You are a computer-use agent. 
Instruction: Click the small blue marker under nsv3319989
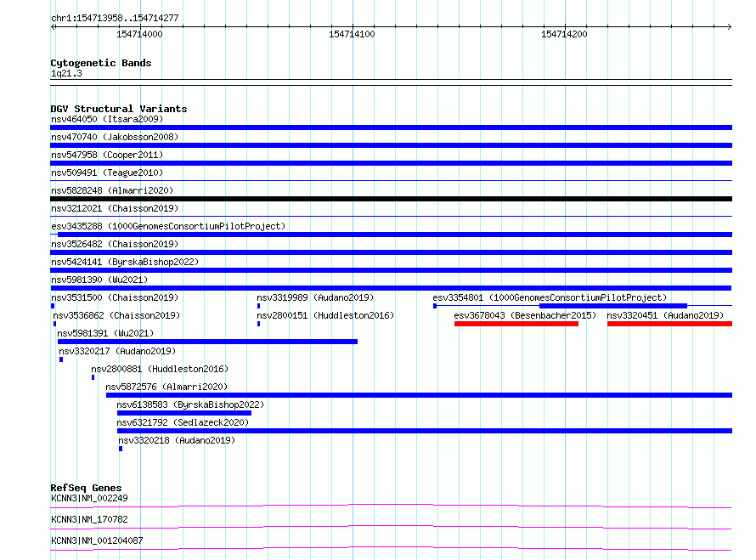pyautogui.click(x=258, y=306)
